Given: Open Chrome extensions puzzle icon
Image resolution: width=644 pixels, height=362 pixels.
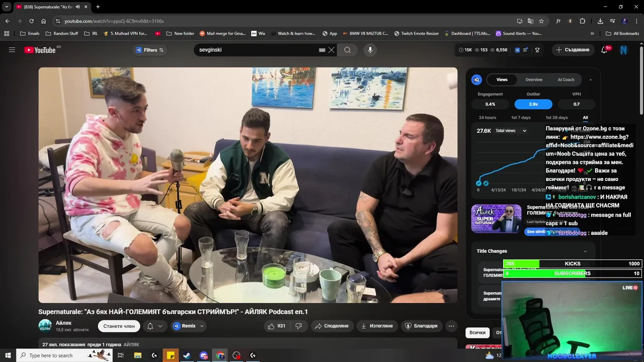Looking at the screenshot, I should point(582,21).
